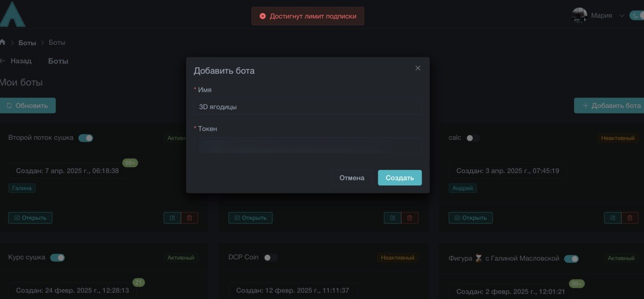Click the 99+ notification badge on Фигура bot
The width and height of the screenshot is (644, 299).
point(577,283)
